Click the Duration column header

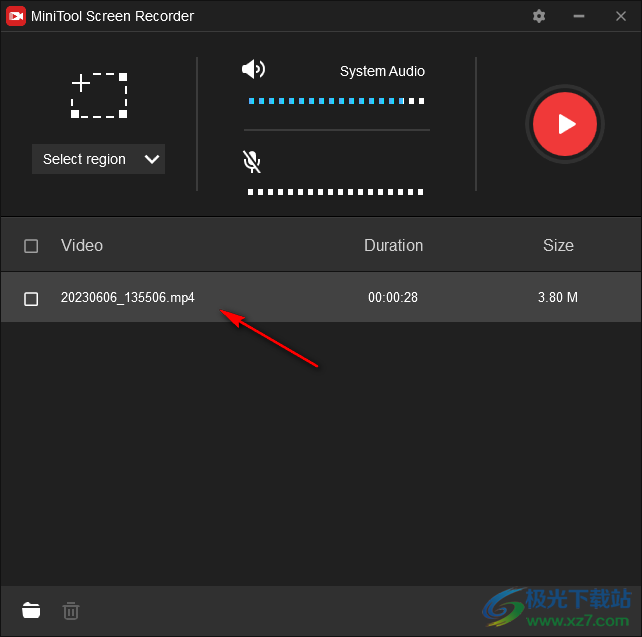pos(393,246)
